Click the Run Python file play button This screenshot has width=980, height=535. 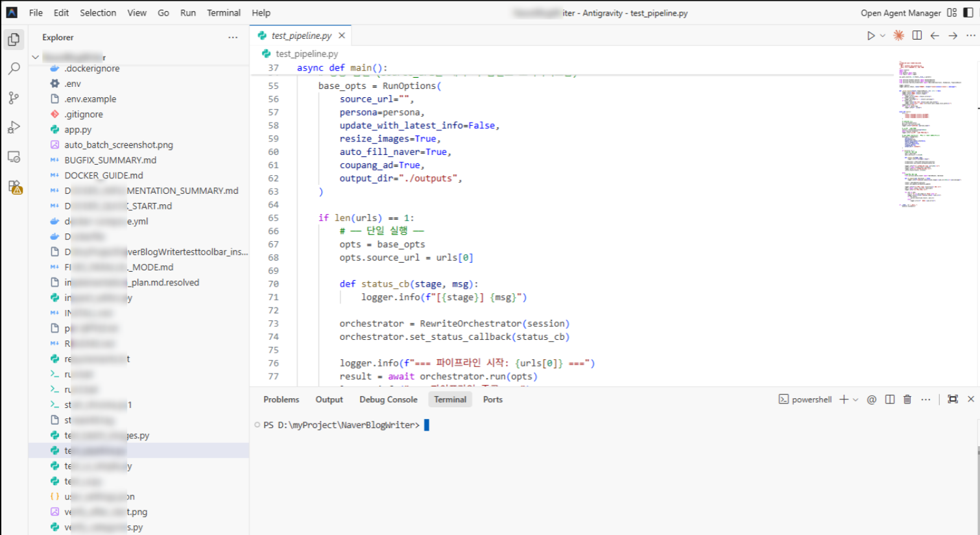[870, 36]
